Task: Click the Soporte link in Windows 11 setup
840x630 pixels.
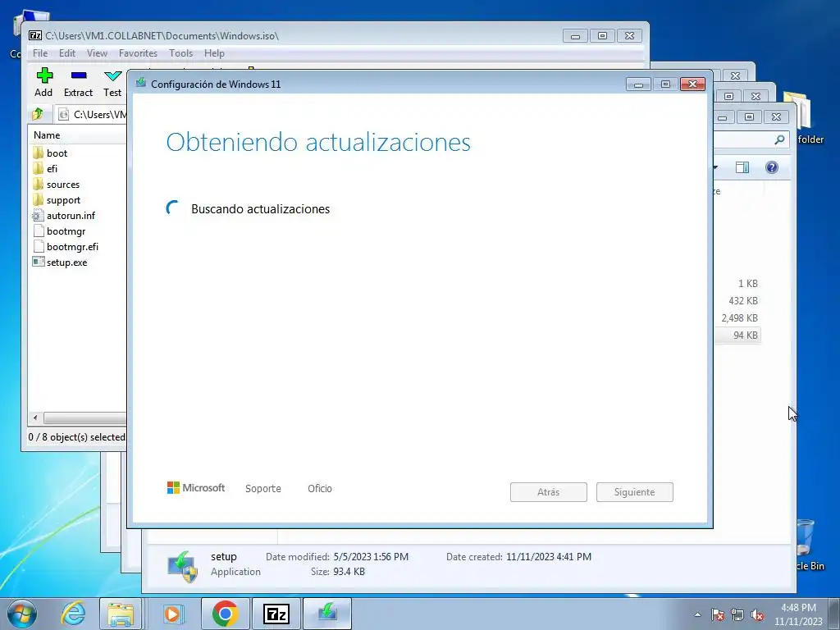Action: point(263,489)
